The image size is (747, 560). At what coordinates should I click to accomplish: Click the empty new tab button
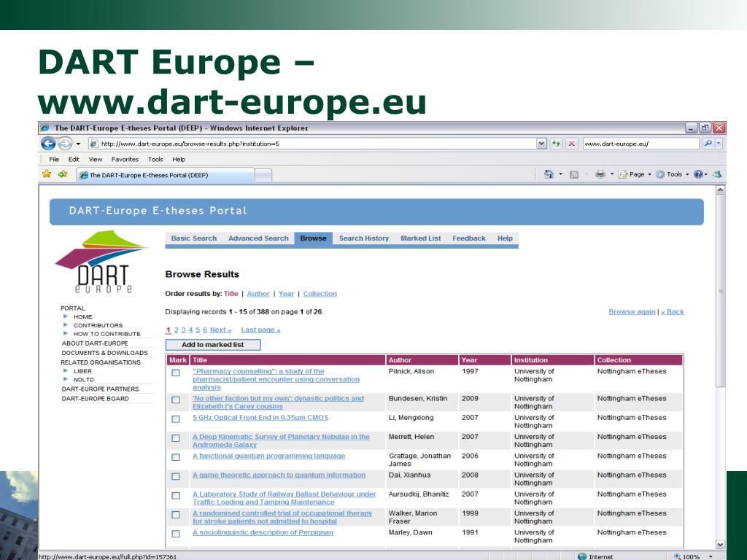point(263,175)
